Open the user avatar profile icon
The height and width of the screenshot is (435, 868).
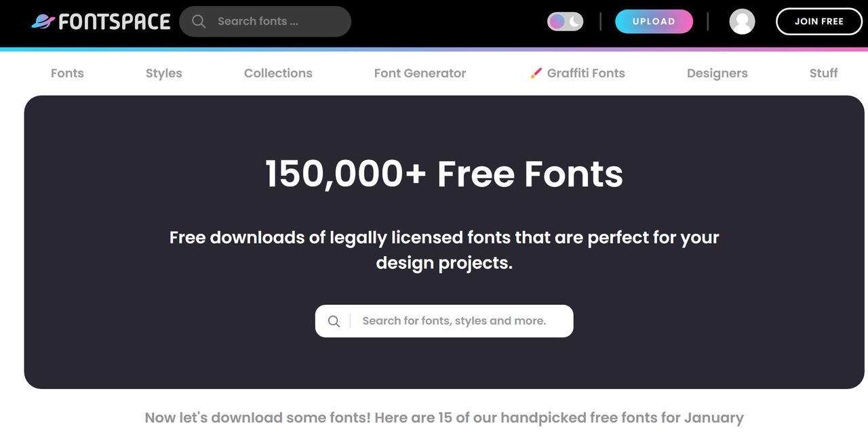[x=742, y=22]
